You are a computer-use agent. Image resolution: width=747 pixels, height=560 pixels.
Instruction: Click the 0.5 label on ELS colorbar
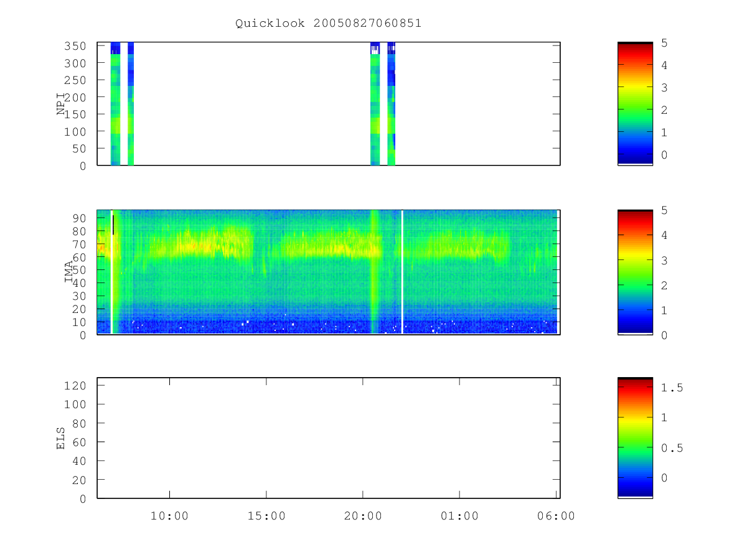click(x=672, y=448)
